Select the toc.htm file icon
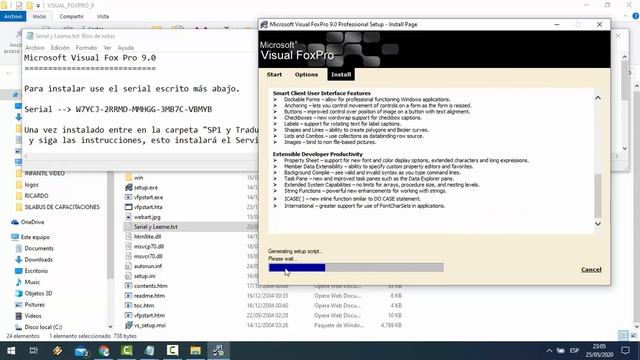 click(129, 305)
